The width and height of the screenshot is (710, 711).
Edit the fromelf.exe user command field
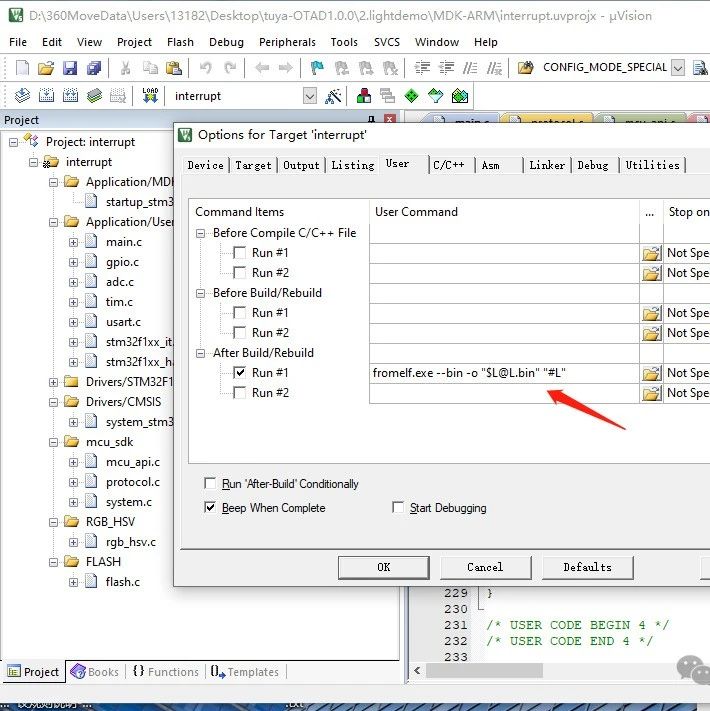[x=504, y=373]
